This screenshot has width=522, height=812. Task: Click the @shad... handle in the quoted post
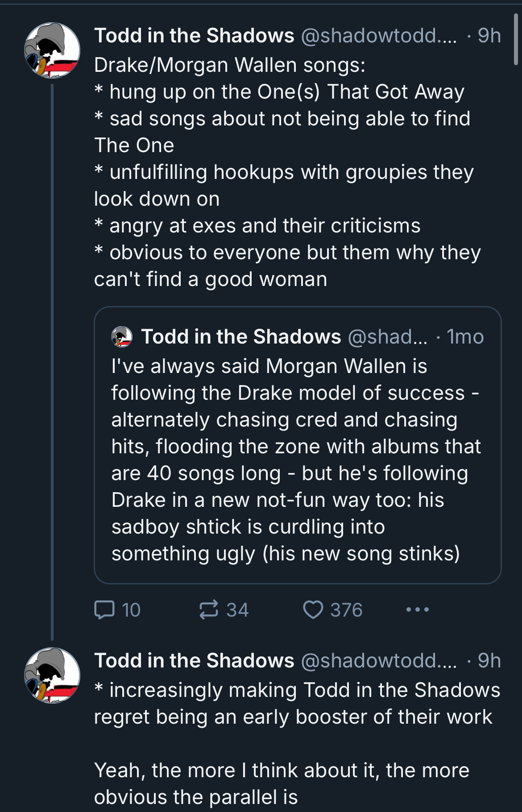tap(387, 337)
